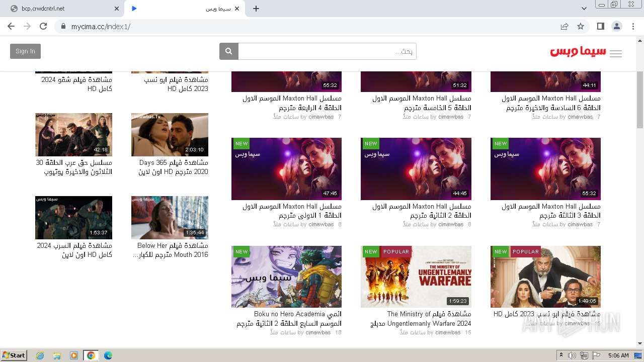This screenshot has width=644, height=362.
Task: Open Maxton Hall episode 4 title link
Action: (x=292, y=103)
